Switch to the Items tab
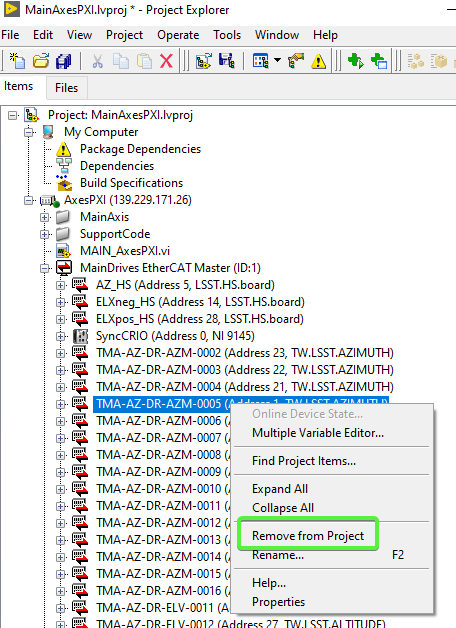 pos(18,86)
